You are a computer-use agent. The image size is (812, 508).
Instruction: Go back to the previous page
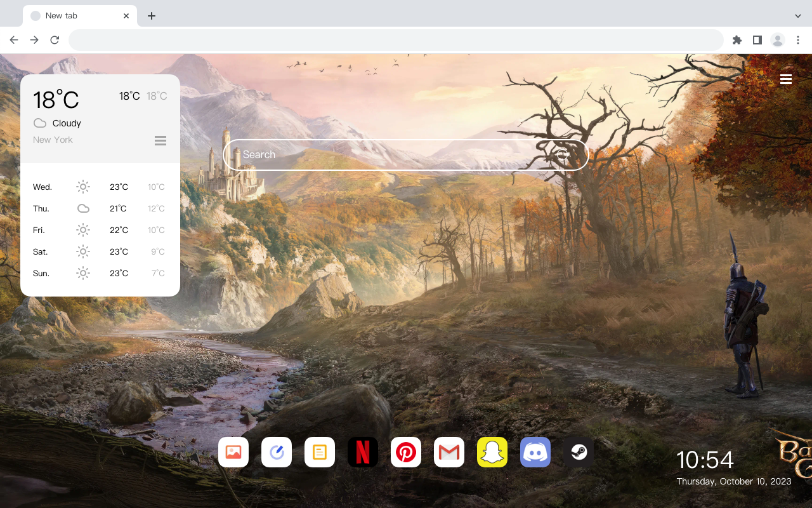(x=14, y=40)
